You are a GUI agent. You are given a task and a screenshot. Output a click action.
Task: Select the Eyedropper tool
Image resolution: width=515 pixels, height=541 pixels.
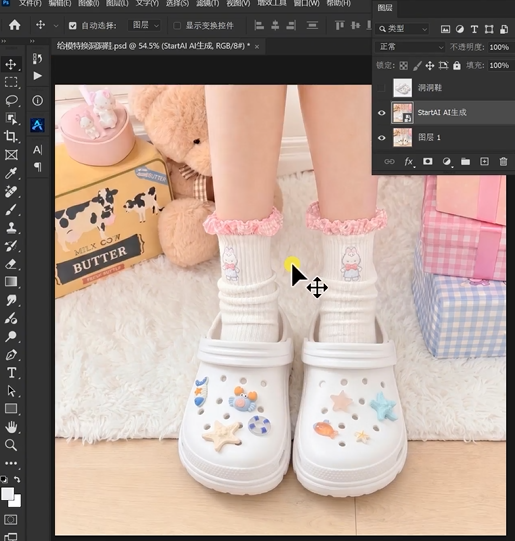[11, 173]
